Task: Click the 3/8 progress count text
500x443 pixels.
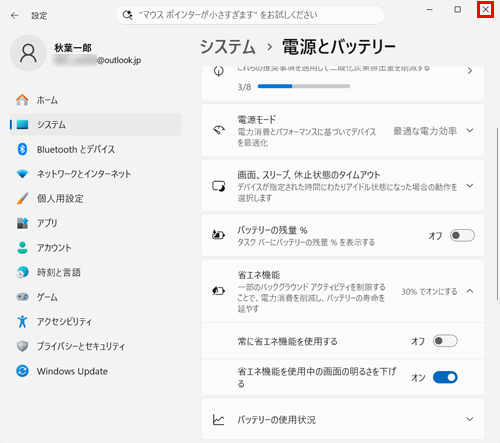Action: pos(244,87)
